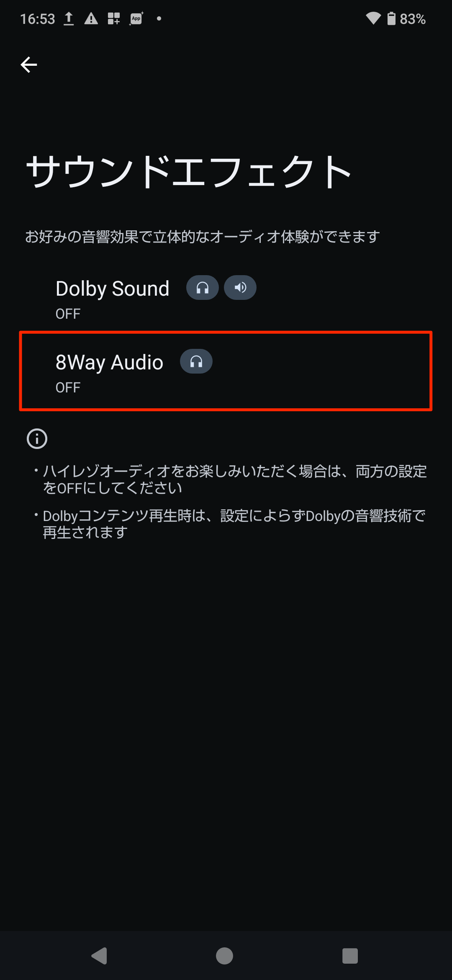Tap the battery 83% indicator

(x=406, y=19)
